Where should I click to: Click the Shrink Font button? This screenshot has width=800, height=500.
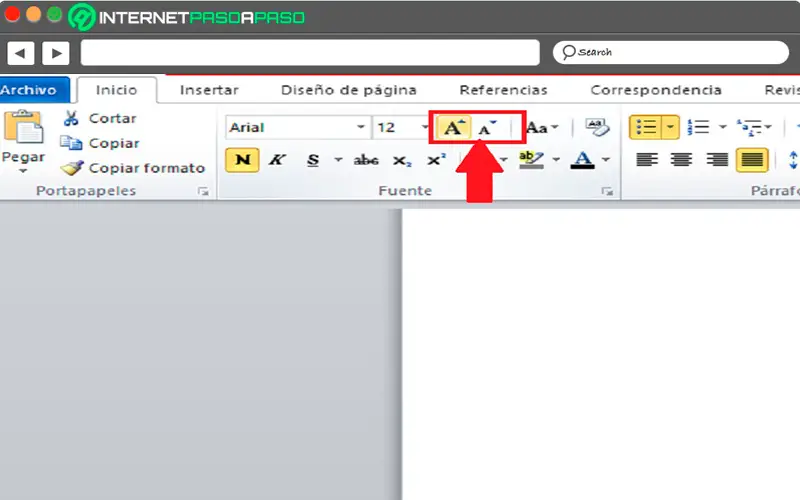click(487, 128)
